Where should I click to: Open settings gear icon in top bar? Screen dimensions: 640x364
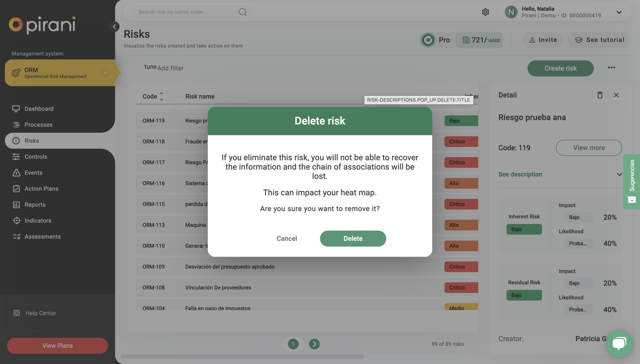click(x=486, y=12)
